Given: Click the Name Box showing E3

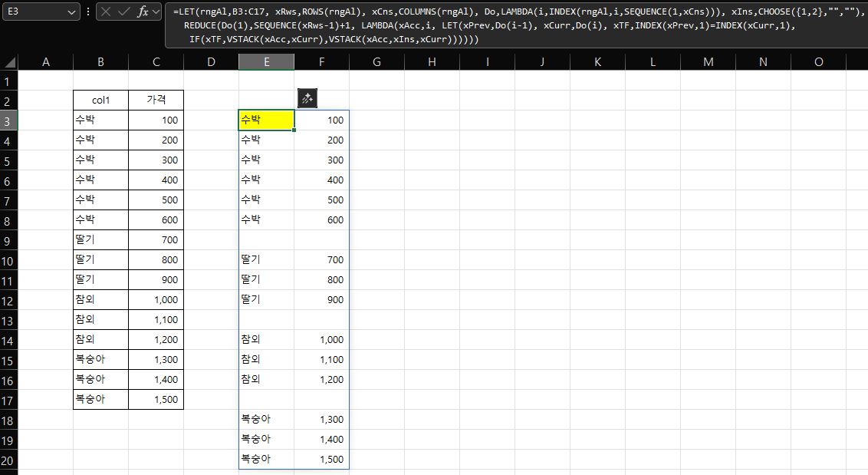Looking at the screenshot, I should pyautogui.click(x=35, y=12).
